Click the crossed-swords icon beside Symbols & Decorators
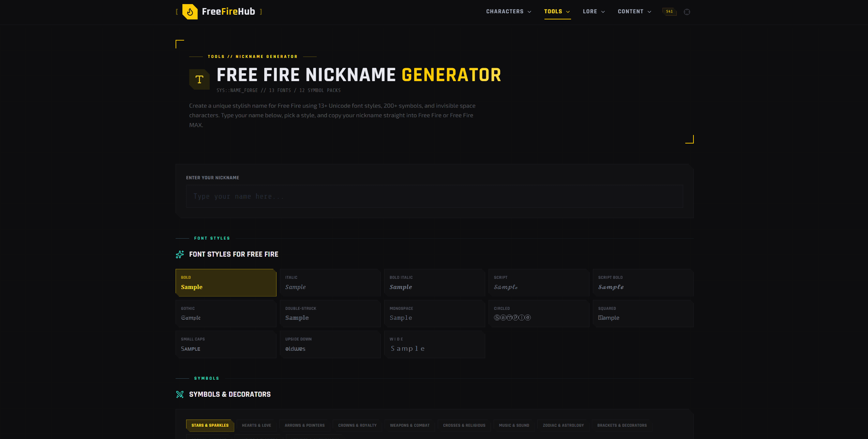Screen dimensions: 868x439 click(x=180, y=394)
